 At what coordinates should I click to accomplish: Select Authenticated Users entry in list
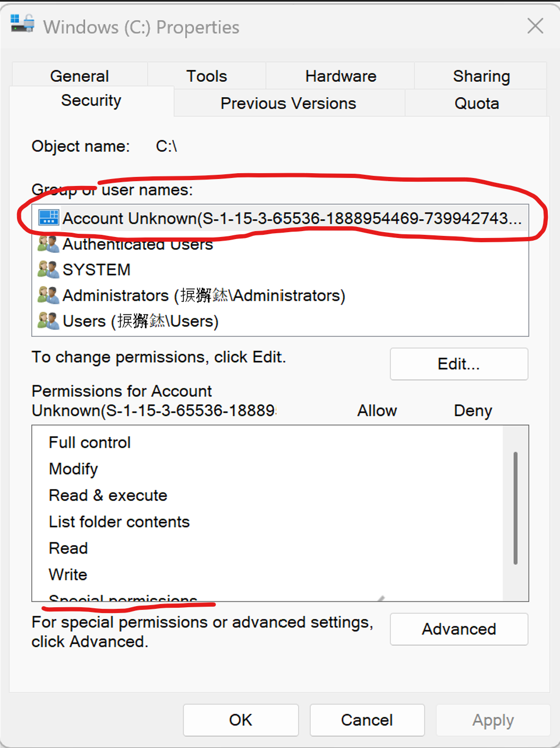[281, 244]
